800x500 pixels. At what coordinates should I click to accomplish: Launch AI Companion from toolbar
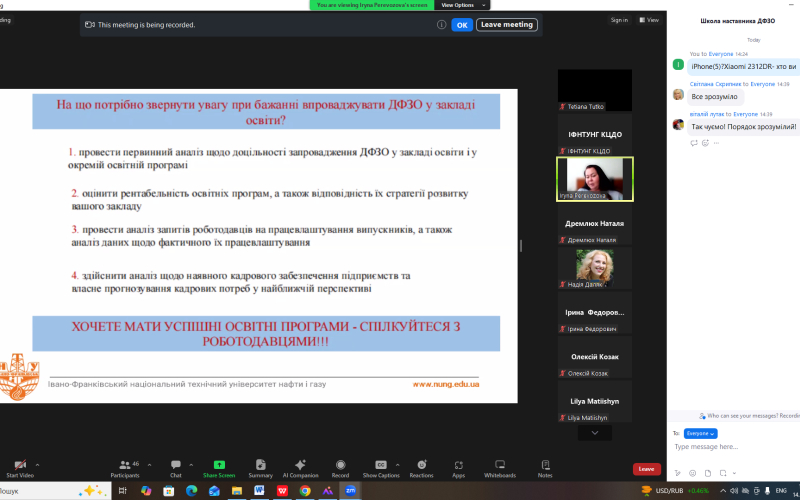pyautogui.click(x=300, y=468)
